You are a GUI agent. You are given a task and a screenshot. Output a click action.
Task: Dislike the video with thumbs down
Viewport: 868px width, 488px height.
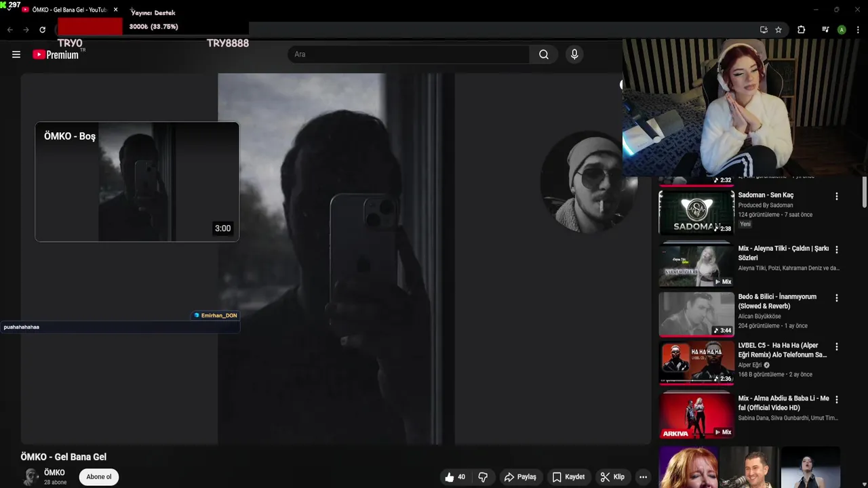[483, 477]
